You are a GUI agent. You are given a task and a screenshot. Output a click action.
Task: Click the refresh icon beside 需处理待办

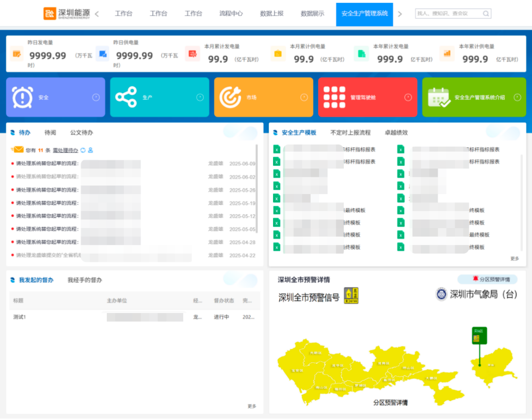83,150
